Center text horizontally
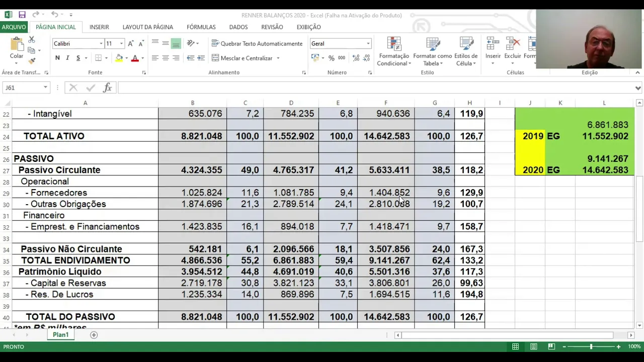The height and width of the screenshot is (362, 644). [x=166, y=58]
